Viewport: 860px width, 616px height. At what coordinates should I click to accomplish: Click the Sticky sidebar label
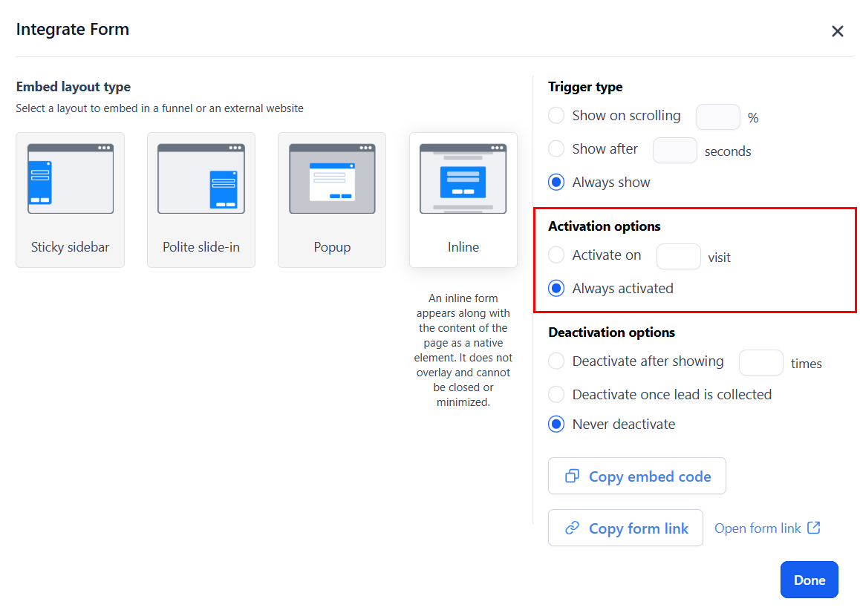pos(71,247)
